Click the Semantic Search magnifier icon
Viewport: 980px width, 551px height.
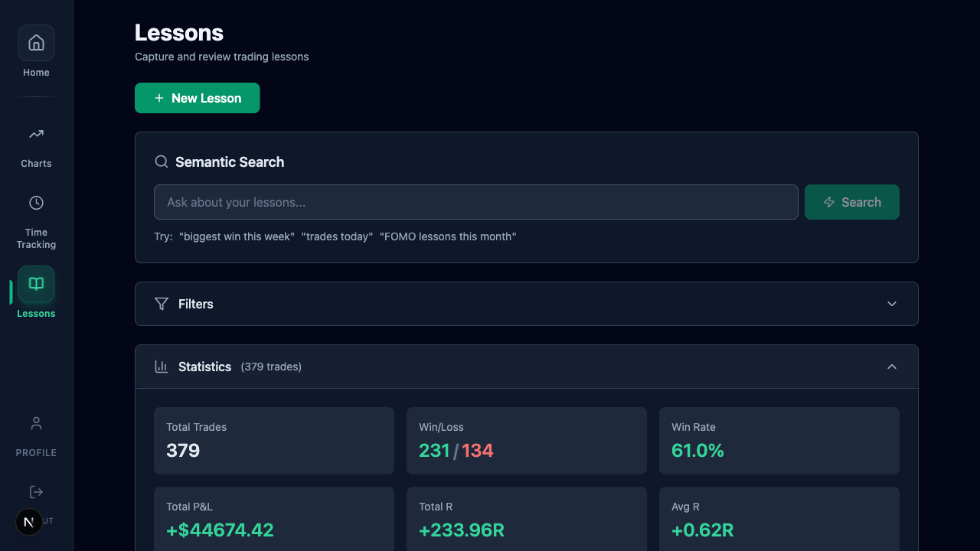(x=162, y=161)
